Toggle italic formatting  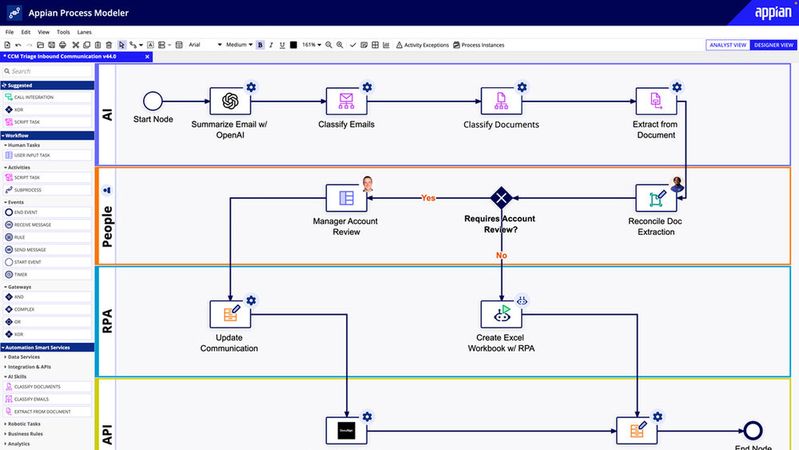[271, 45]
